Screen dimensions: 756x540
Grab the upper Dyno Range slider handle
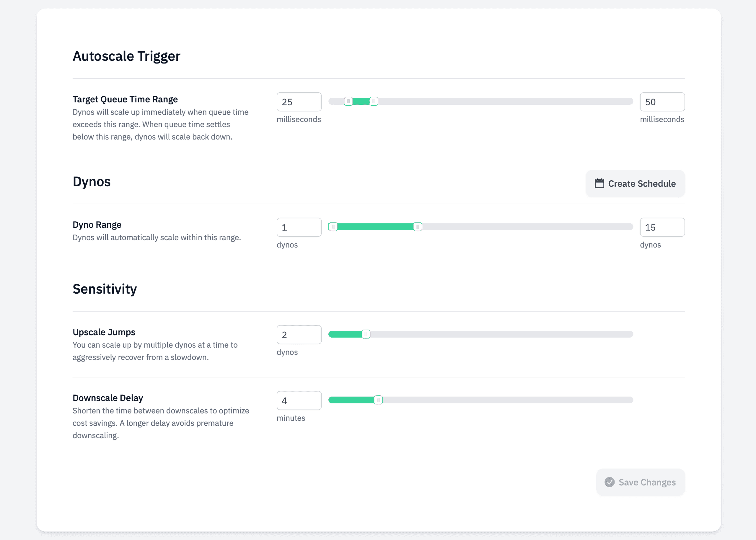tap(417, 226)
